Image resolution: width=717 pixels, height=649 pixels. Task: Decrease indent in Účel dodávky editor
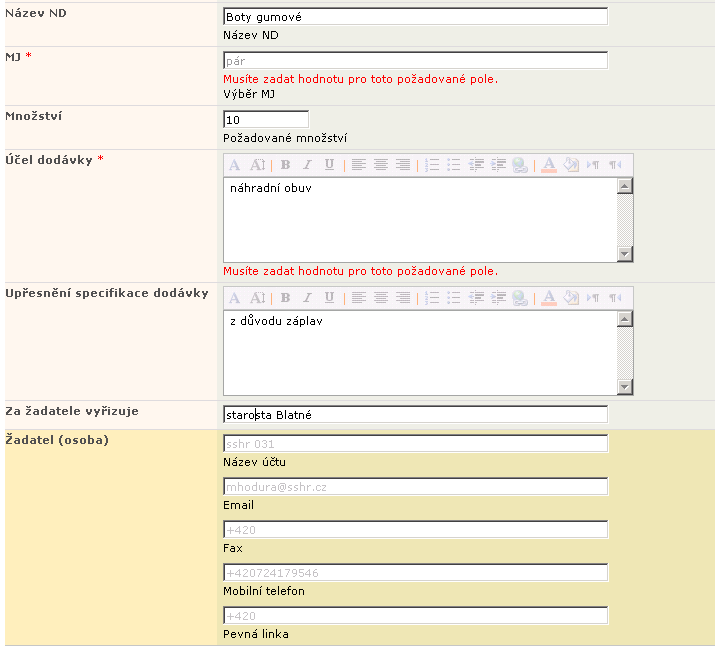coord(476,165)
